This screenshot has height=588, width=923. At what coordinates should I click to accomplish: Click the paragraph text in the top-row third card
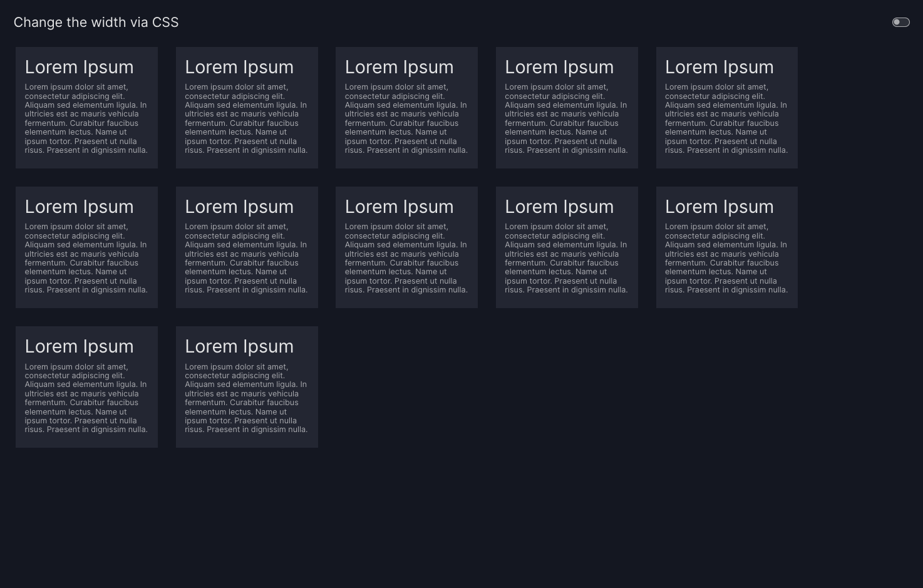point(406,119)
